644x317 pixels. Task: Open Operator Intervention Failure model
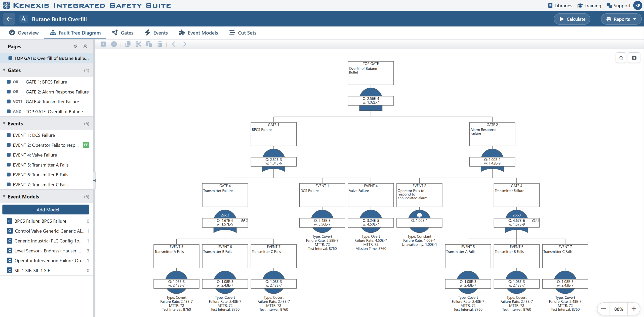point(47,260)
